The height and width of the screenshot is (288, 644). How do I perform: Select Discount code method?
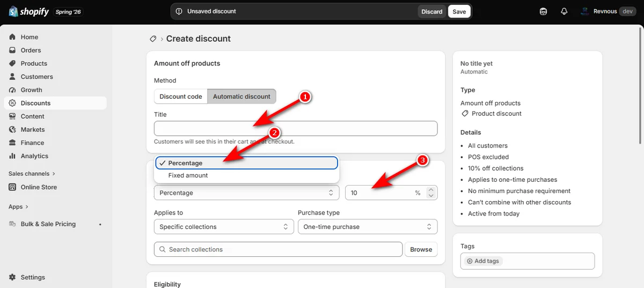click(181, 97)
